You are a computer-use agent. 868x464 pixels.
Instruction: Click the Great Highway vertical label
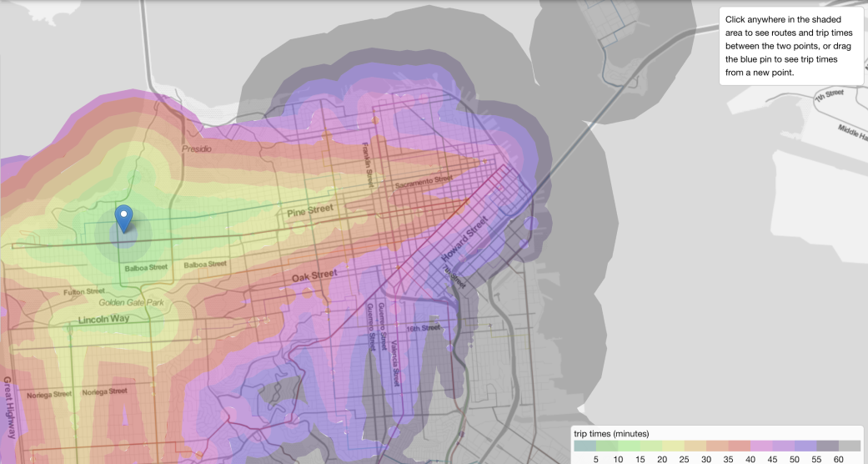click(x=11, y=408)
